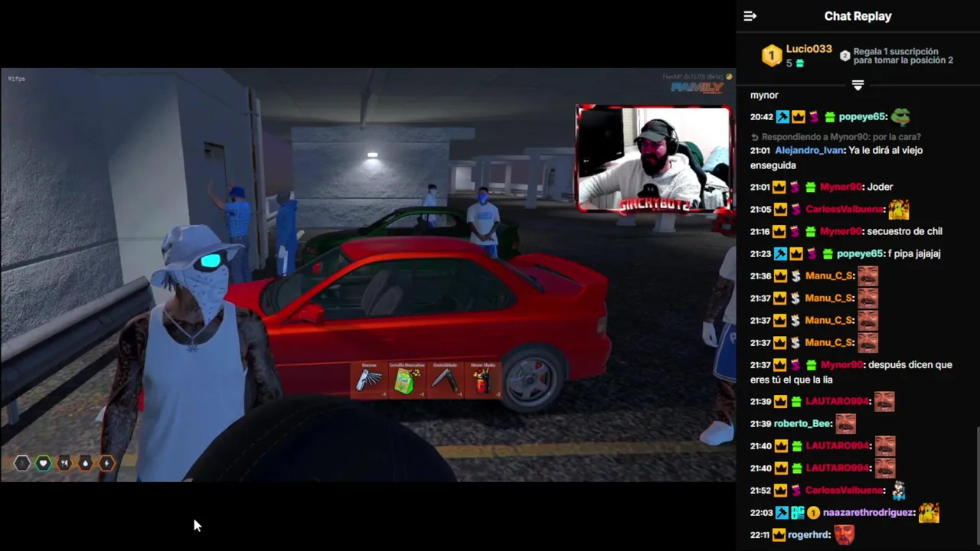Open Lucio033 top gifter entry

point(808,49)
